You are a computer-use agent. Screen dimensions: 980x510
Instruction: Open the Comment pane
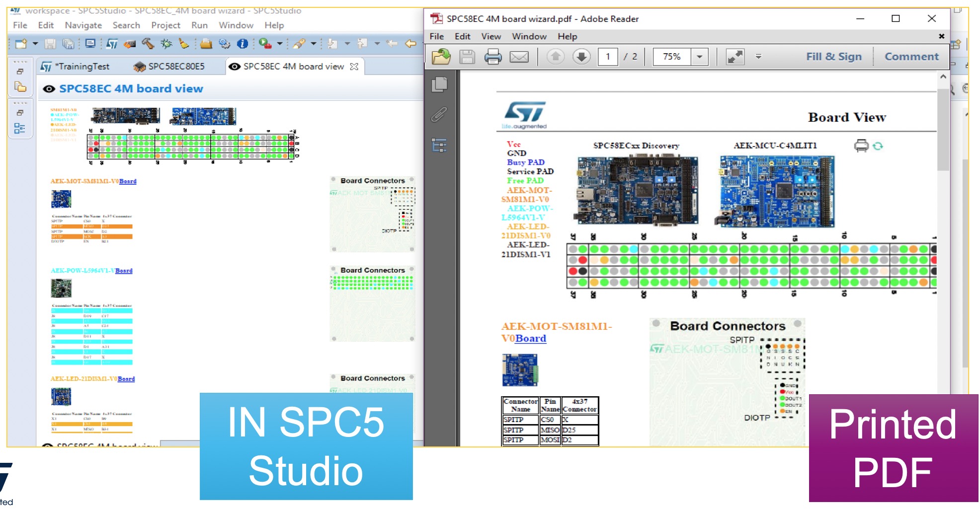click(x=911, y=57)
